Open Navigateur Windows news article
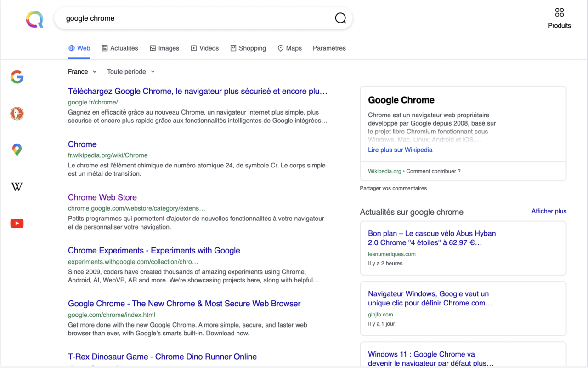 point(430,299)
